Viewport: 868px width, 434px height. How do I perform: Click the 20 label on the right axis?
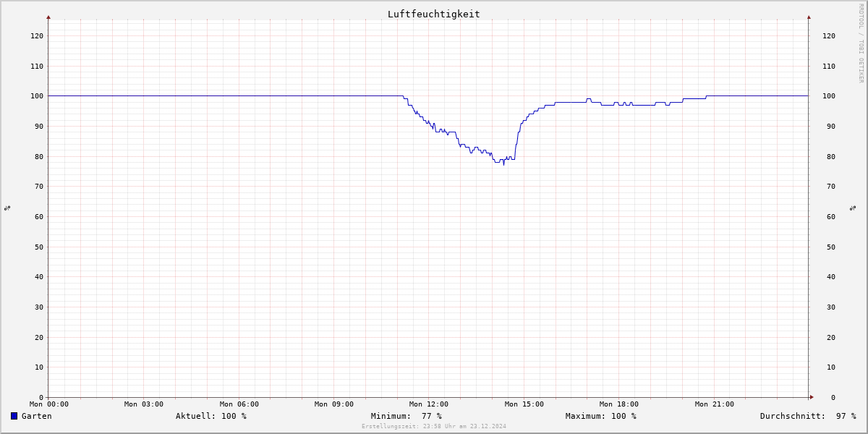831,337
